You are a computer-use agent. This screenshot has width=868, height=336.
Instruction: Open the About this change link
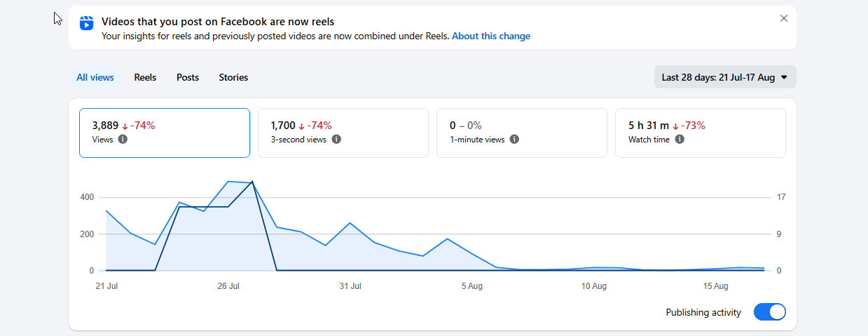pos(491,36)
